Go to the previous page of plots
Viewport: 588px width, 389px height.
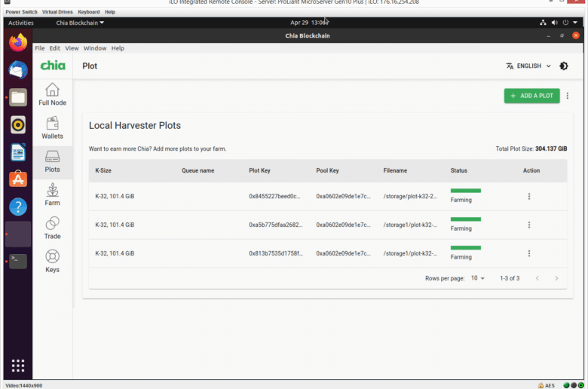tap(537, 278)
